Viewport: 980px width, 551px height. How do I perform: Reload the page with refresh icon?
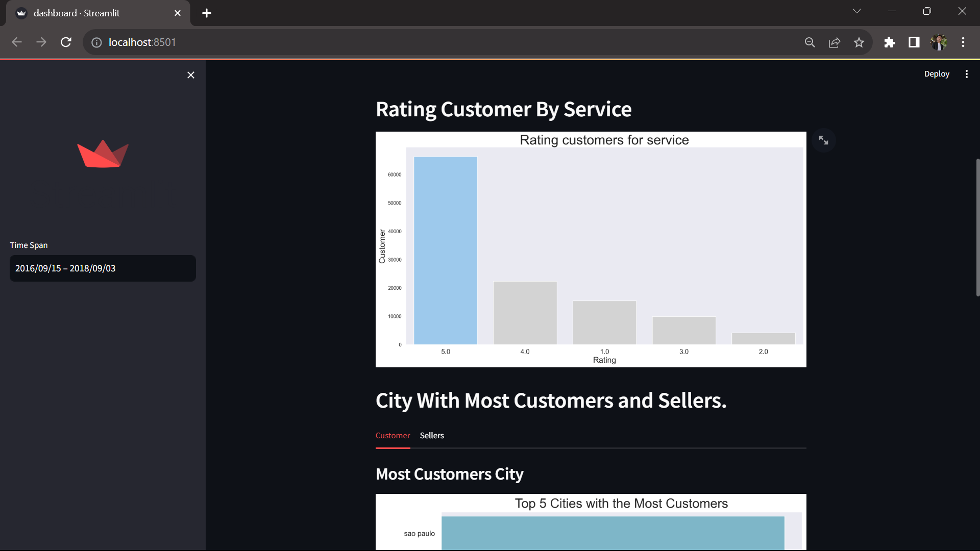[66, 42]
